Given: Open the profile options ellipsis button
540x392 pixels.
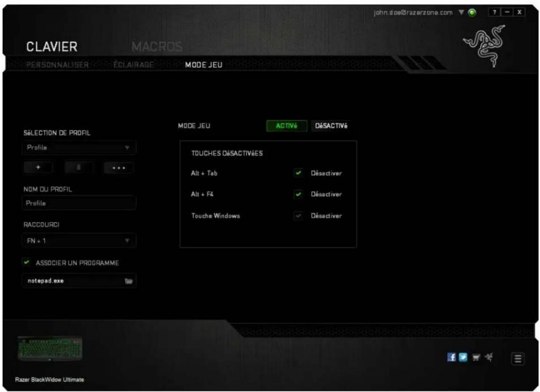Looking at the screenshot, I should [x=118, y=167].
